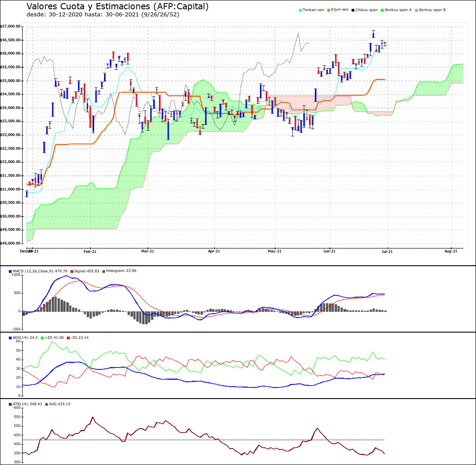This screenshot has height=465, width=476.
Task: Click the Aug-21 date axis label
Action: [x=451, y=251]
